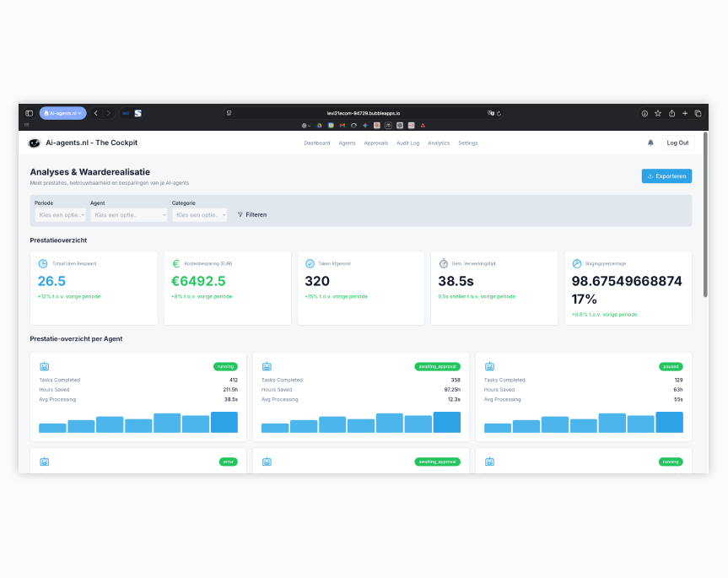Click the Log Out link
728x578 pixels.
(677, 143)
